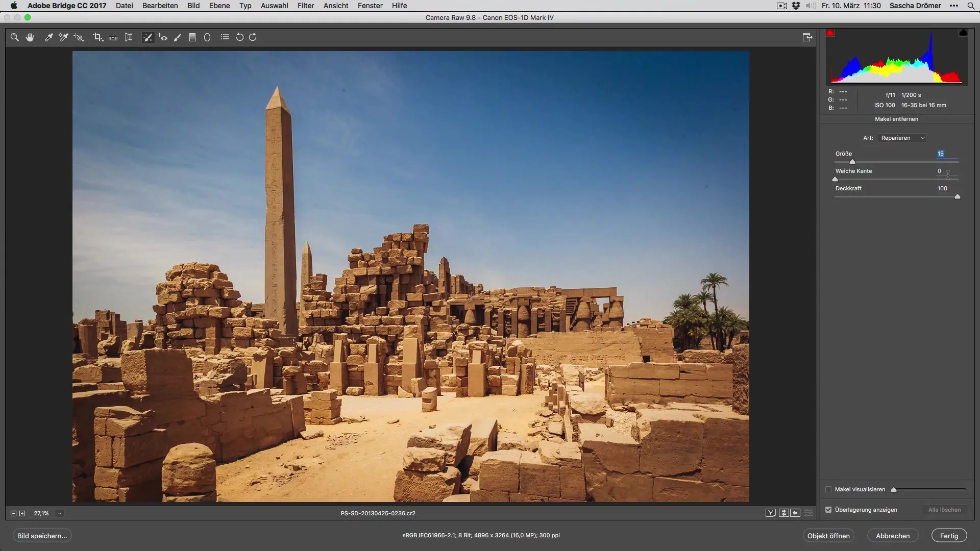This screenshot has width=980, height=551.
Task: Open the Bild menu
Action: pos(193,6)
